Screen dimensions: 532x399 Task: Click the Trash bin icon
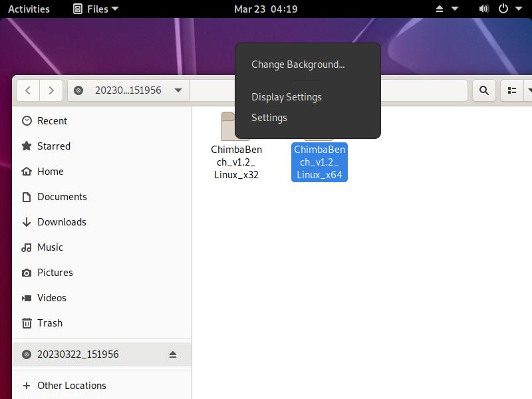click(x=27, y=323)
